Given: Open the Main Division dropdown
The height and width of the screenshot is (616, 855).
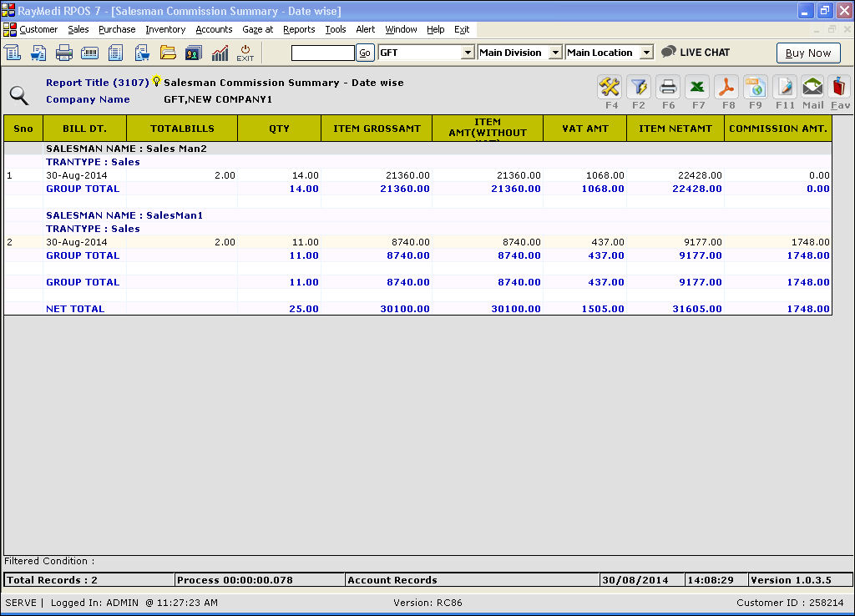Looking at the screenshot, I should pyautogui.click(x=555, y=53).
